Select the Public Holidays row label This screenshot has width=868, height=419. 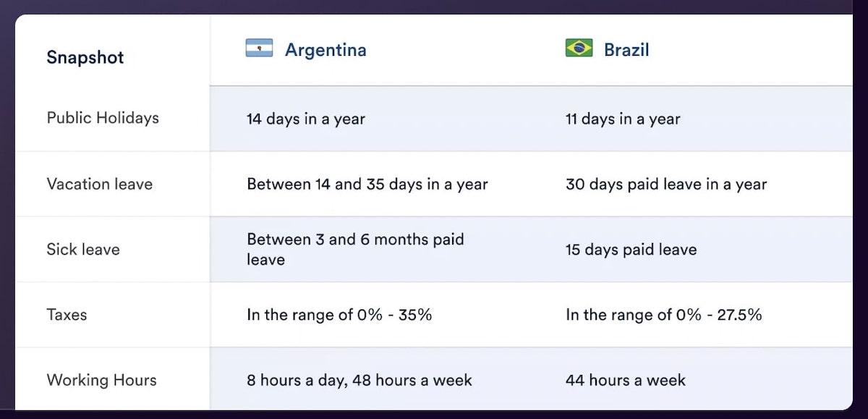point(103,118)
